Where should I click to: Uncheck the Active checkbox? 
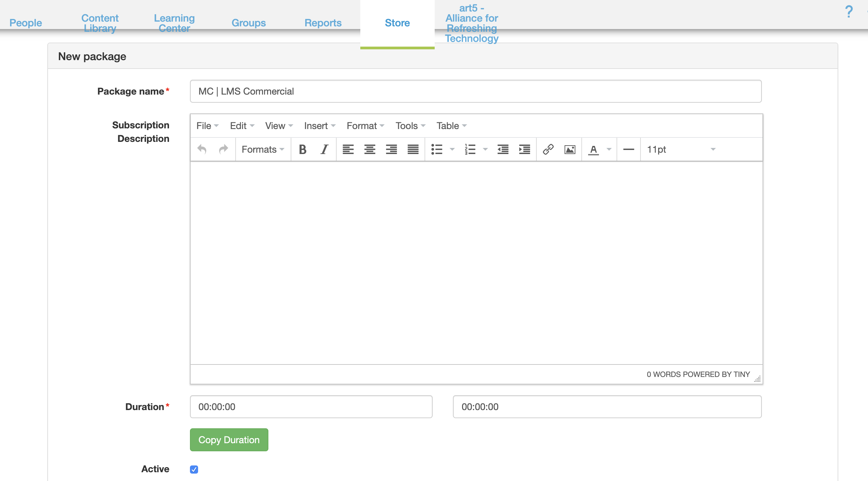coord(194,469)
